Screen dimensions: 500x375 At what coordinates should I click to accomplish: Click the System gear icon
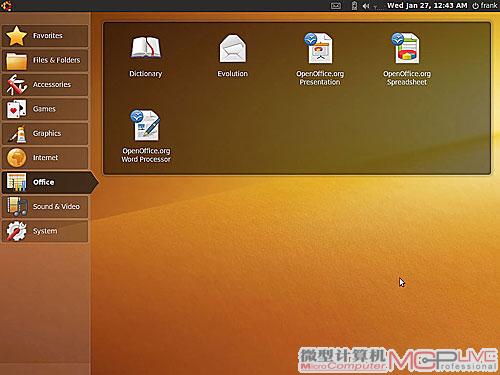coord(17,231)
